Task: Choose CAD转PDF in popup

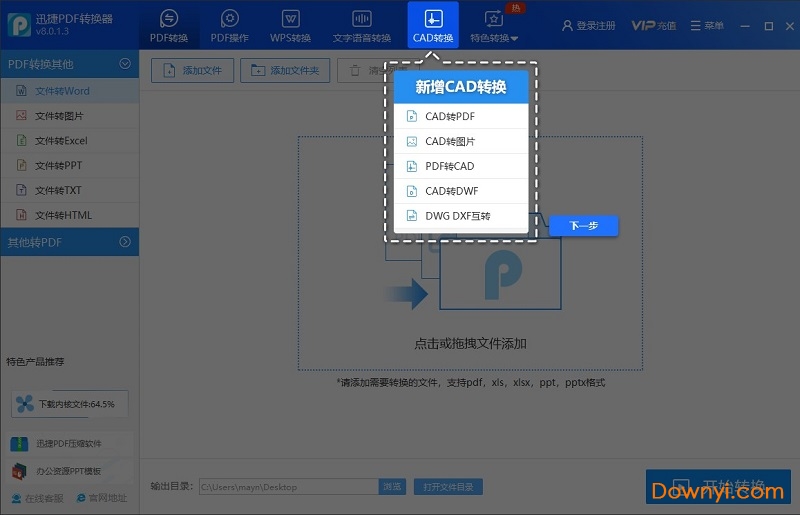Action: [x=461, y=116]
